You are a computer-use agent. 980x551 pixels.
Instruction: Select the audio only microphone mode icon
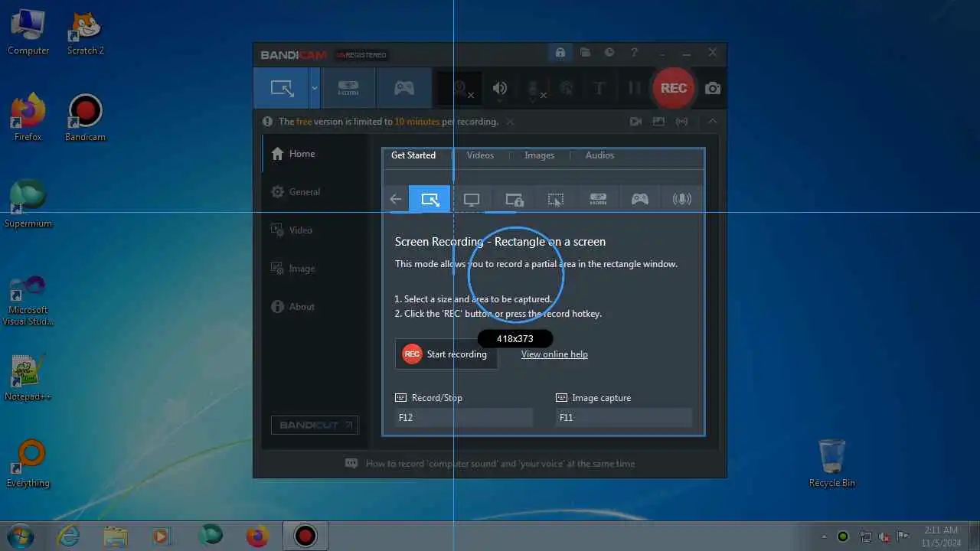point(681,200)
